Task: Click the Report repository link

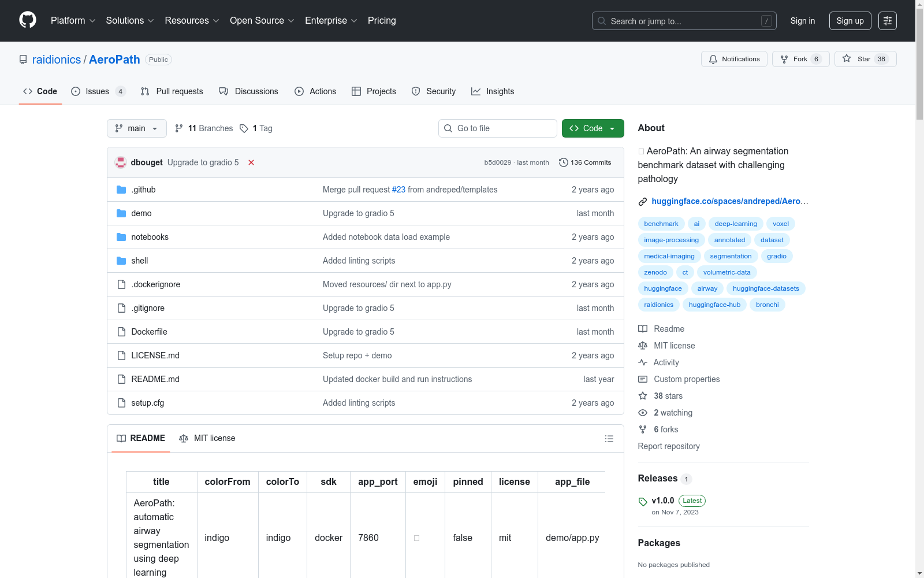Action: pos(669,446)
